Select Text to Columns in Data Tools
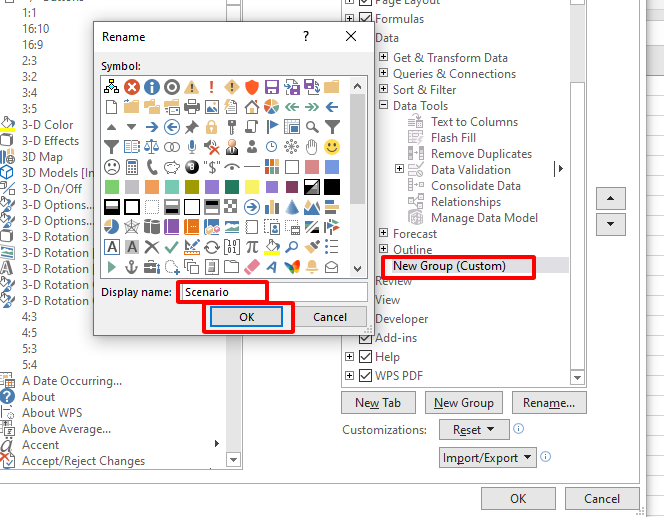 click(474, 122)
